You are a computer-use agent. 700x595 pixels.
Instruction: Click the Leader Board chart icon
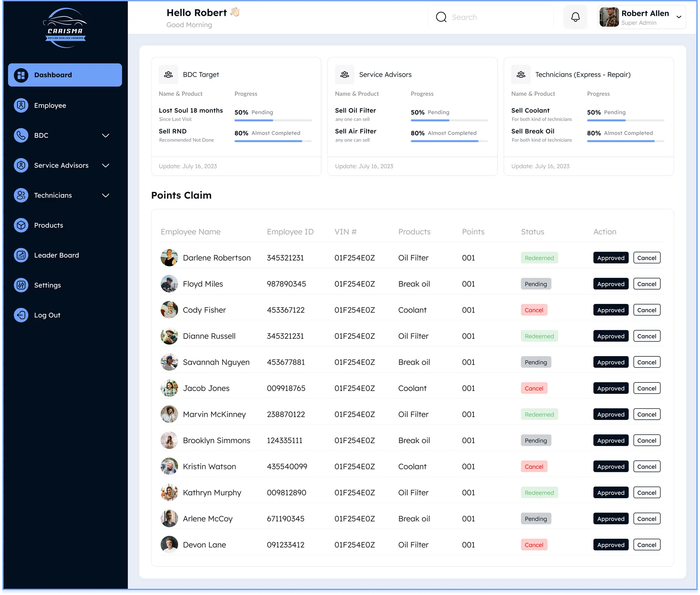point(21,255)
